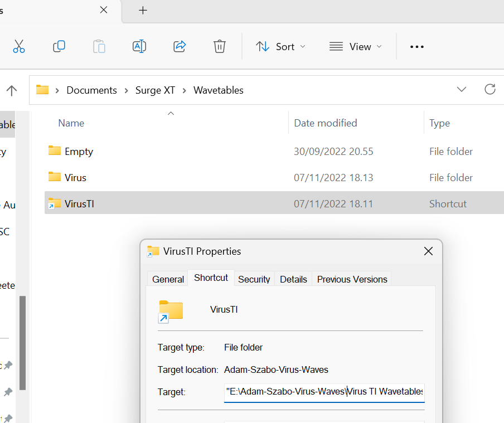Image resolution: width=504 pixels, height=423 pixels.
Task: Open the Previous Versions tab
Action: coord(352,279)
